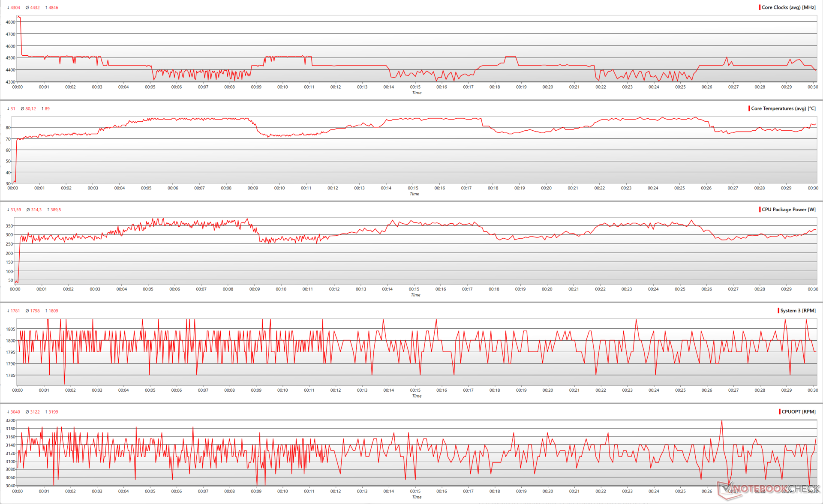Click the 00:30 tick on CPUOPT time axis
Image resolution: width=823 pixels, height=504 pixels.
click(x=813, y=492)
